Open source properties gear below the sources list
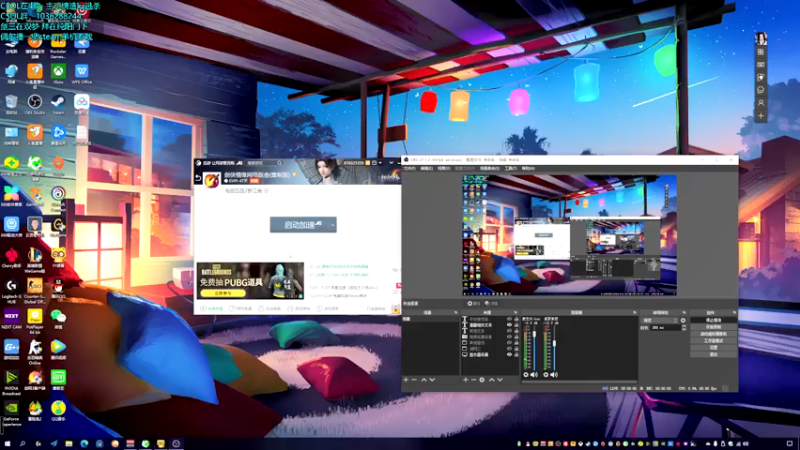Viewport: 800px width, 450px height. [482, 380]
